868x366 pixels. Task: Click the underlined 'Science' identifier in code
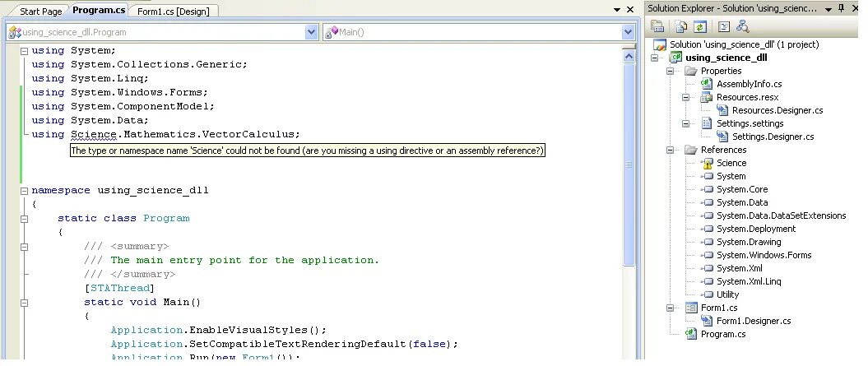tap(94, 134)
